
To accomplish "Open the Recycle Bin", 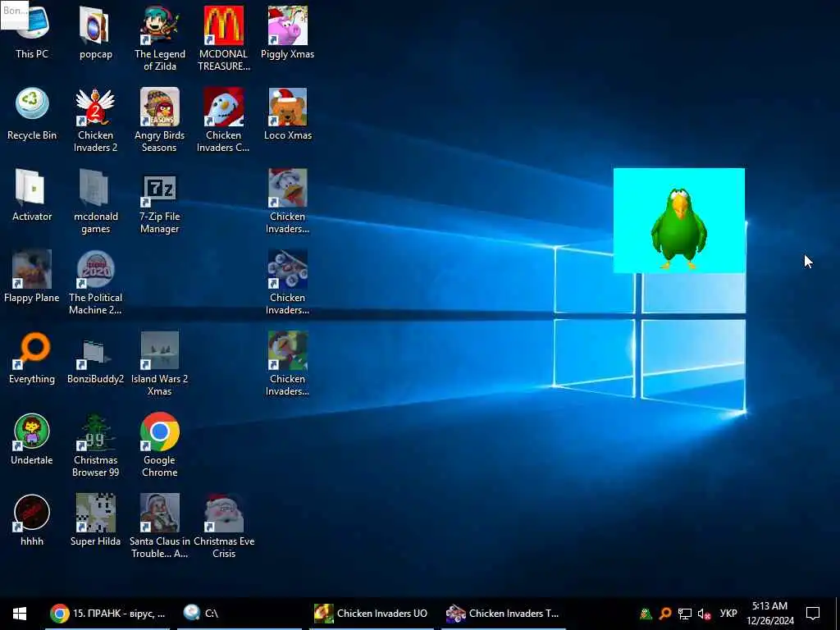I will (32, 113).
